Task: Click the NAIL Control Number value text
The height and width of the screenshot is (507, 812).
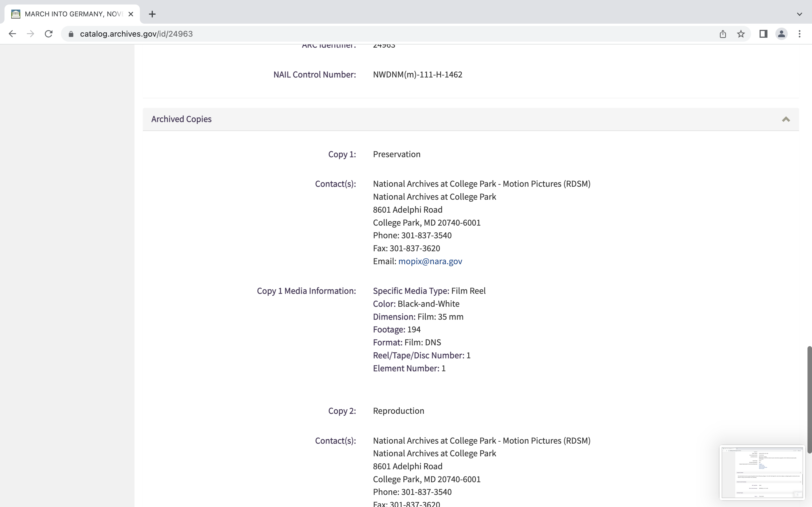Action: pyautogui.click(x=417, y=74)
